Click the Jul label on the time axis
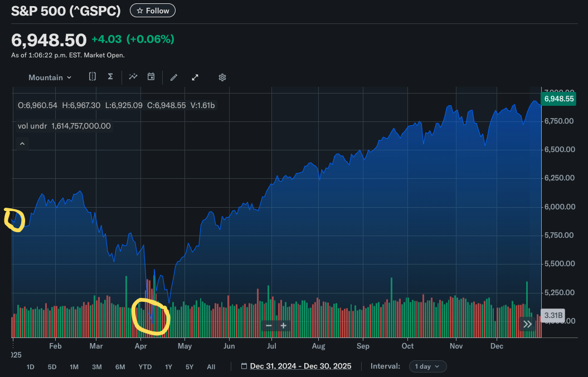The width and height of the screenshot is (588, 377). (x=271, y=346)
